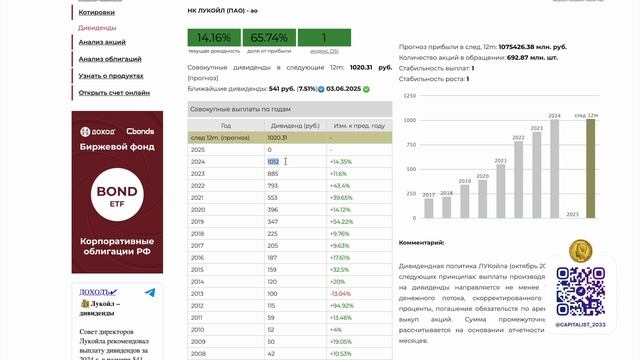Click the след 12m olive chart bar
Viewport: 640px width, 360px height.
pyautogui.click(x=590, y=169)
